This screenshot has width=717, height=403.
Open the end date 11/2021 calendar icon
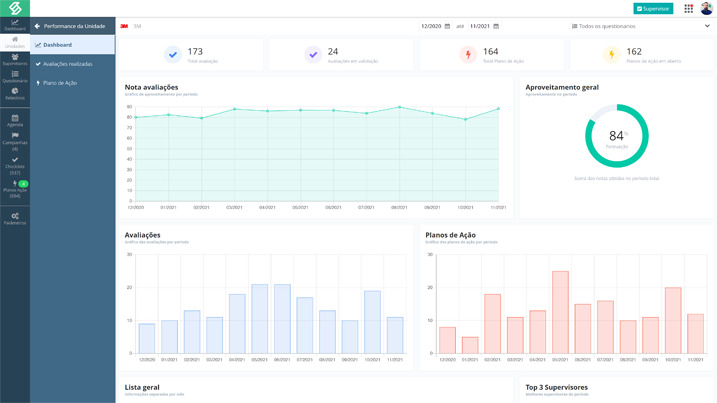tap(496, 26)
